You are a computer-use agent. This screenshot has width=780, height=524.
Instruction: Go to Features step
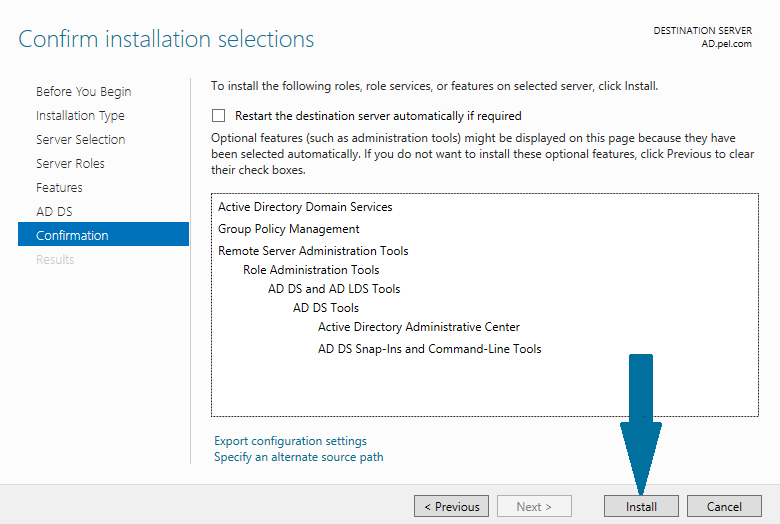[59, 188]
